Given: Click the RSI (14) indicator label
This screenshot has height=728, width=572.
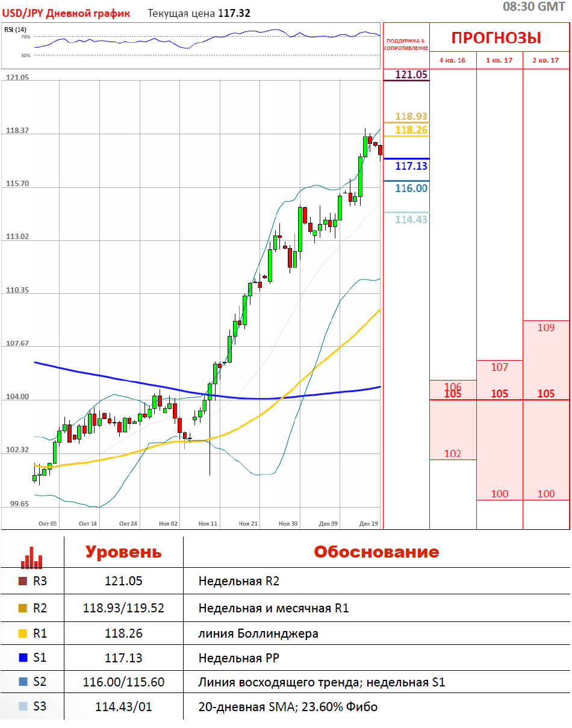Looking at the screenshot, I should pyautogui.click(x=15, y=30).
